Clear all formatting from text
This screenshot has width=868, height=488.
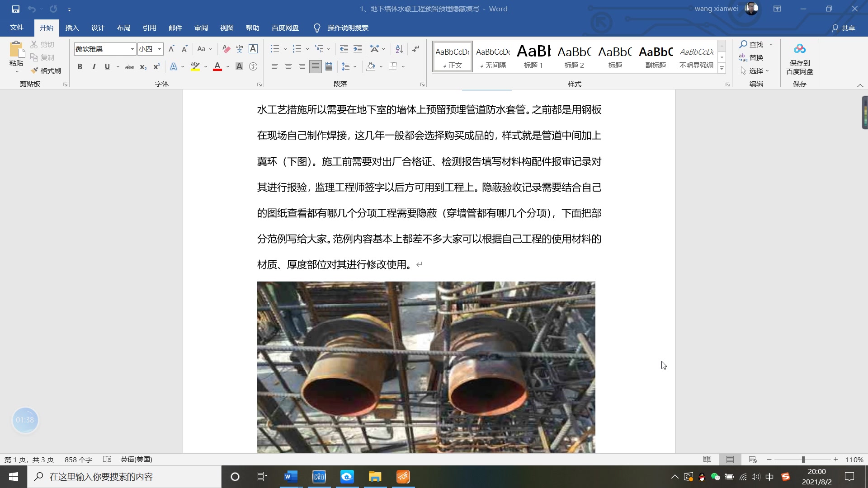coord(226,49)
